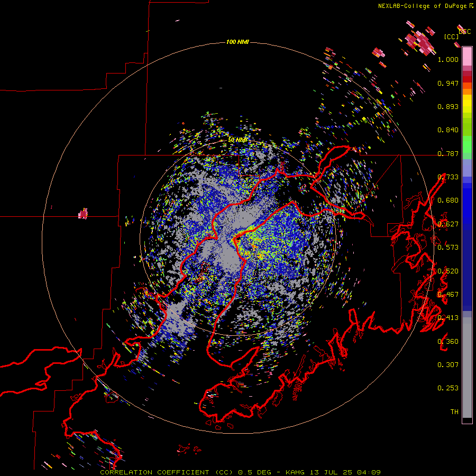
Task: Click the isolated magenta echo west of the radar
Action: coord(83,214)
